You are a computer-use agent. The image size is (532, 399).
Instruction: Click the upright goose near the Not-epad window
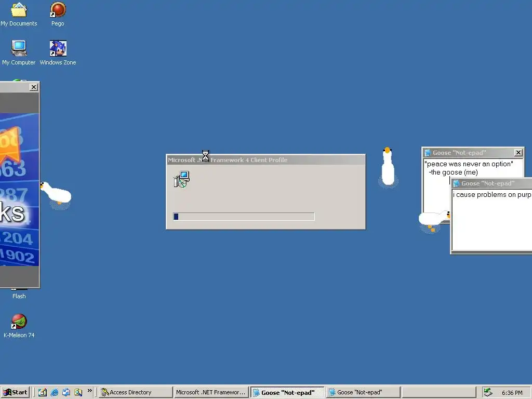(388, 167)
